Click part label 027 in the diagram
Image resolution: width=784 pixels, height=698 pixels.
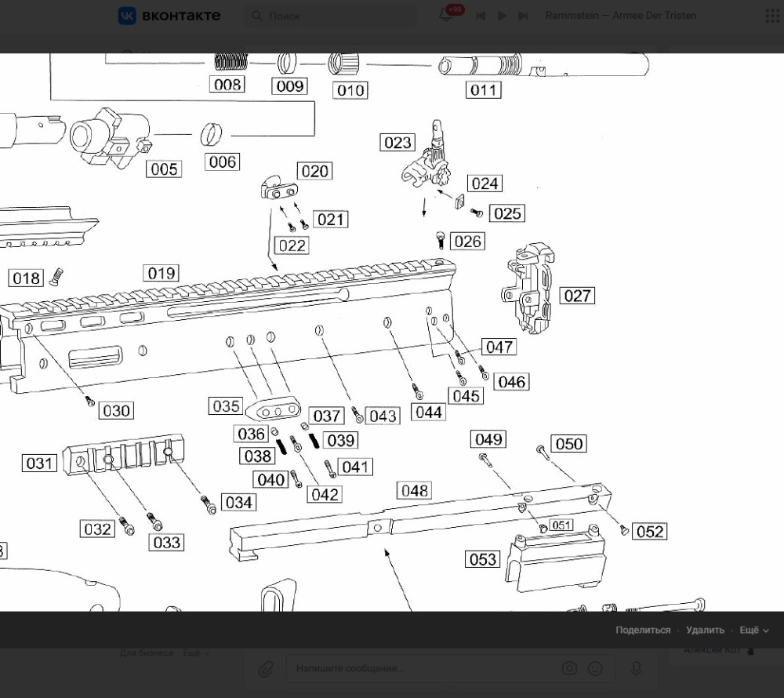tap(578, 296)
